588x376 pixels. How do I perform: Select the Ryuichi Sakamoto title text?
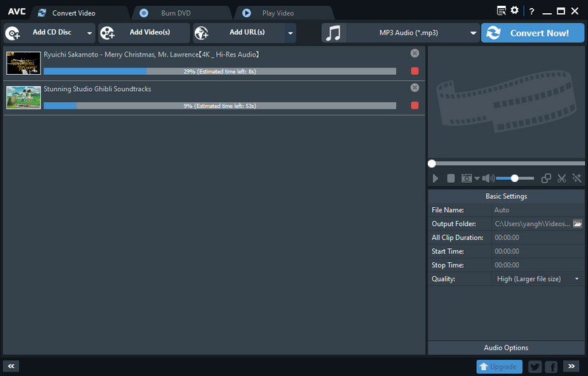tap(151, 54)
